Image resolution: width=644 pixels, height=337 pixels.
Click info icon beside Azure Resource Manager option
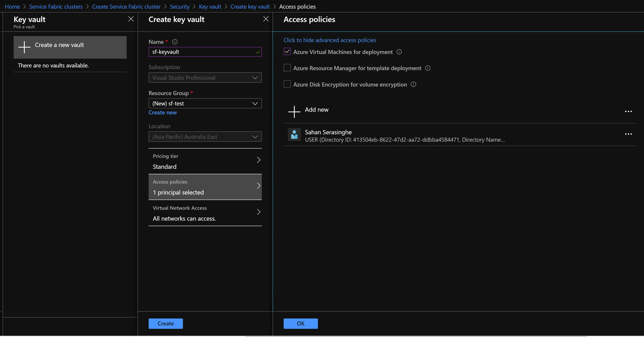(x=428, y=68)
